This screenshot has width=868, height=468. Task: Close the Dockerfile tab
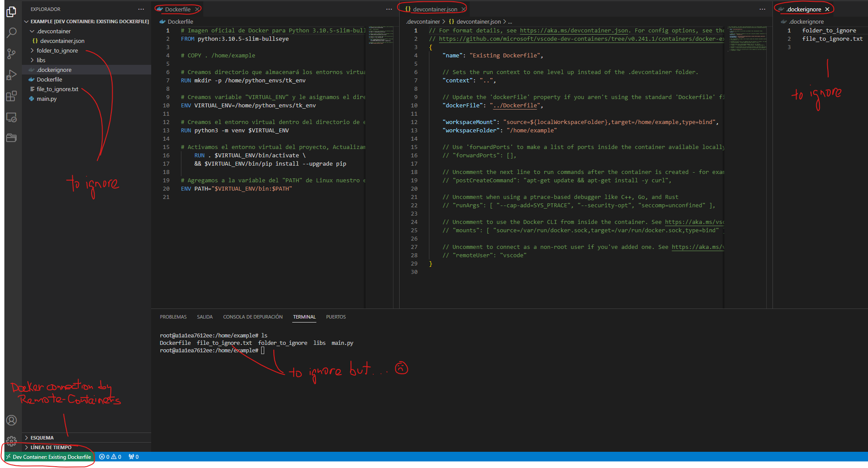(x=197, y=9)
